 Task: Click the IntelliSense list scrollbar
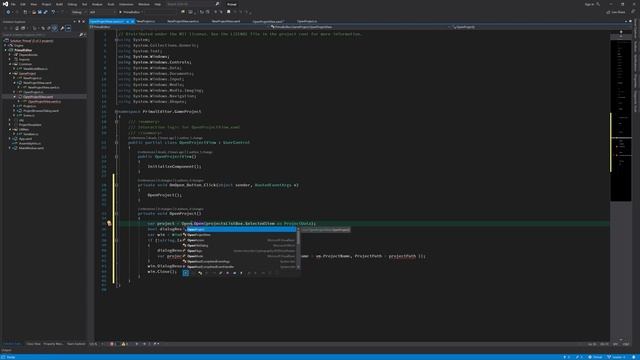point(298,248)
